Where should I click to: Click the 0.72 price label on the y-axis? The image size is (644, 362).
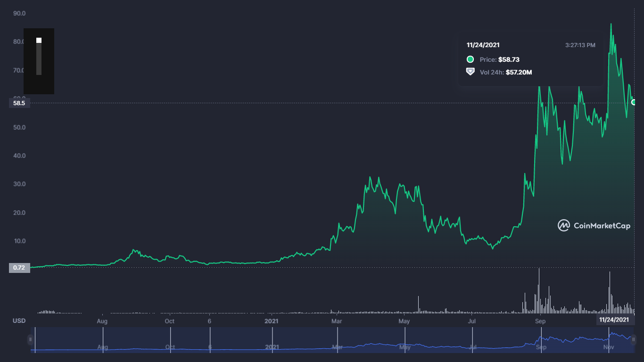pos(19,267)
